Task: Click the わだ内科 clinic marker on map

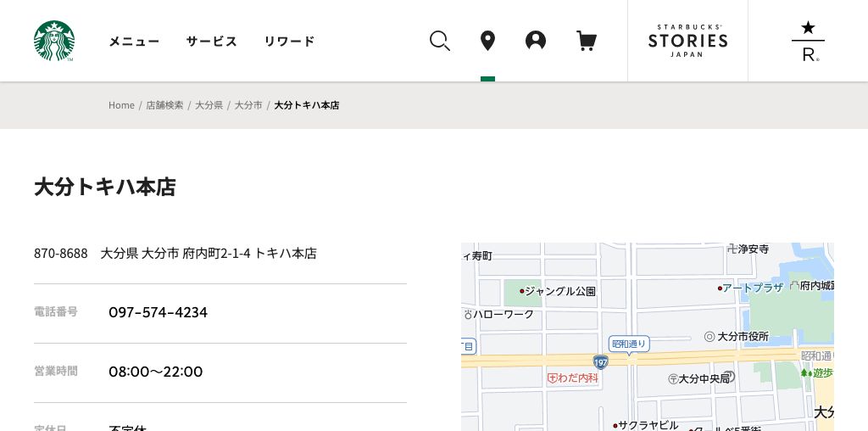Action: (x=573, y=378)
